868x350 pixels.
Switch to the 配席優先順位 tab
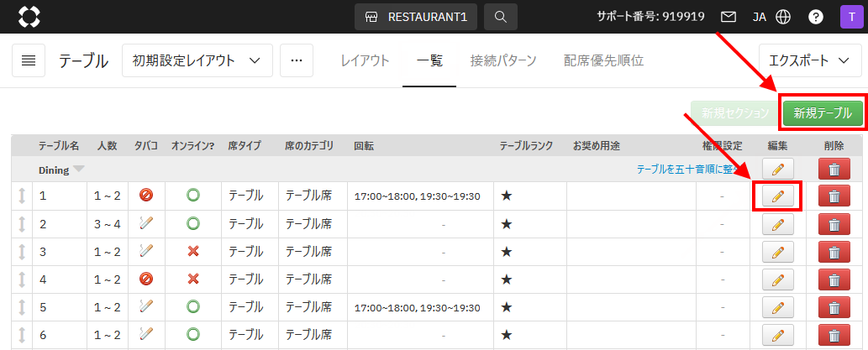click(x=604, y=61)
